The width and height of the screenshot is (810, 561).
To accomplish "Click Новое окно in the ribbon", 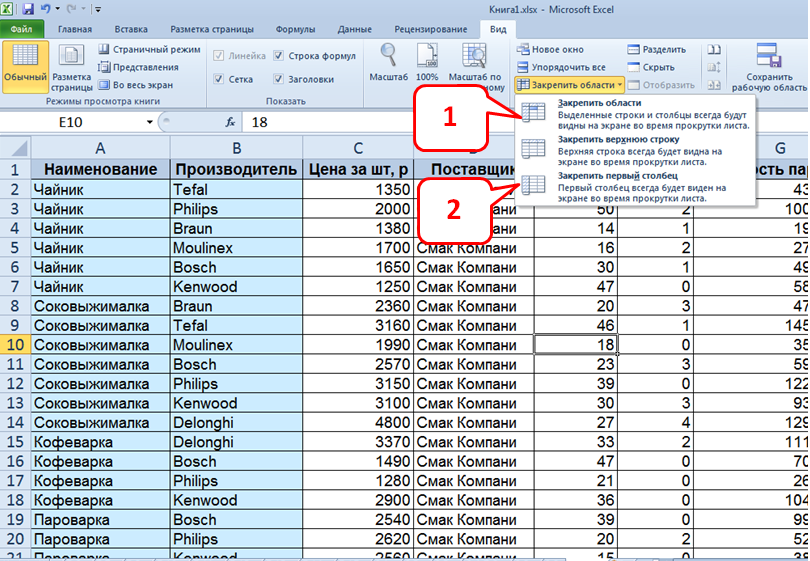I will click(550, 49).
